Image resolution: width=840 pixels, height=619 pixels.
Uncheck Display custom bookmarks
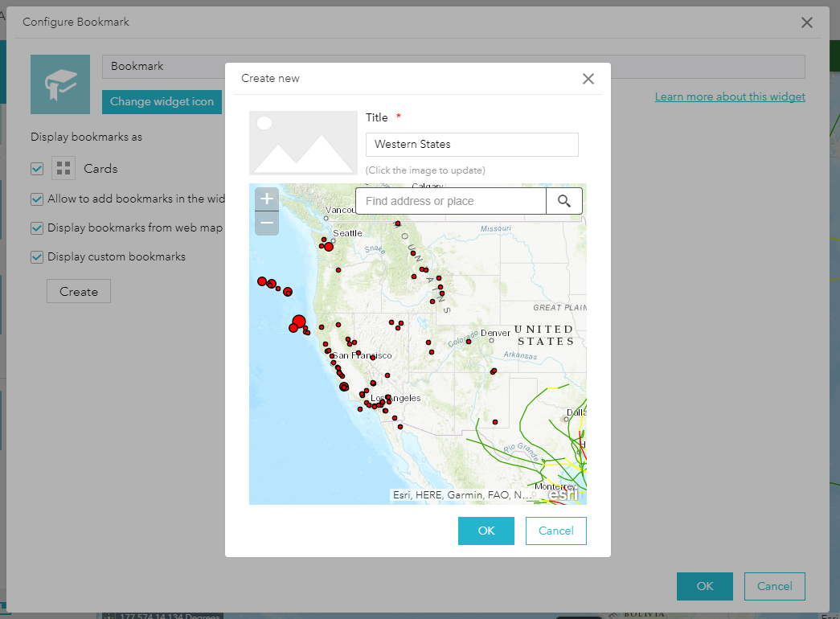pyautogui.click(x=36, y=256)
